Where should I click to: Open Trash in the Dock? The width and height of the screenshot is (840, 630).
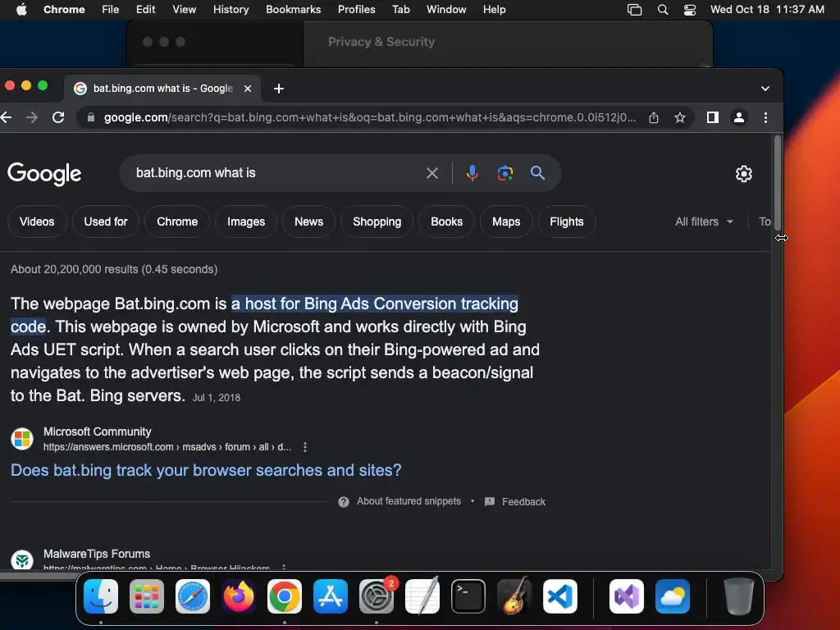(739, 596)
